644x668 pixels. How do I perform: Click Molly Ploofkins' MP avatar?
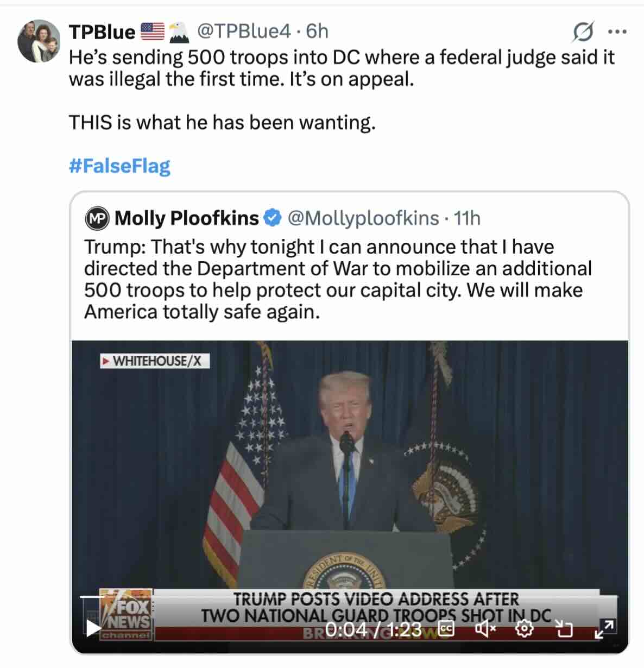pos(98,218)
